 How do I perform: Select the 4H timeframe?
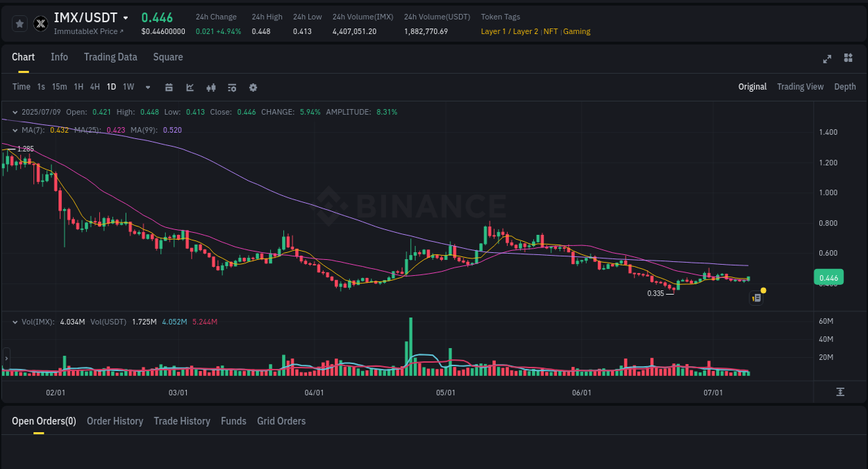tap(94, 87)
